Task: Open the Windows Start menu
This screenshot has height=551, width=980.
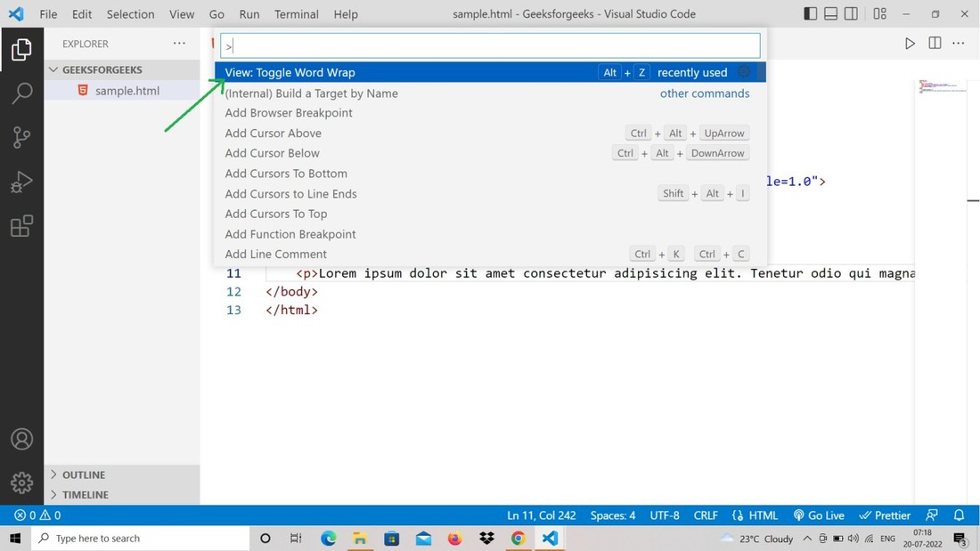Action: point(15,538)
